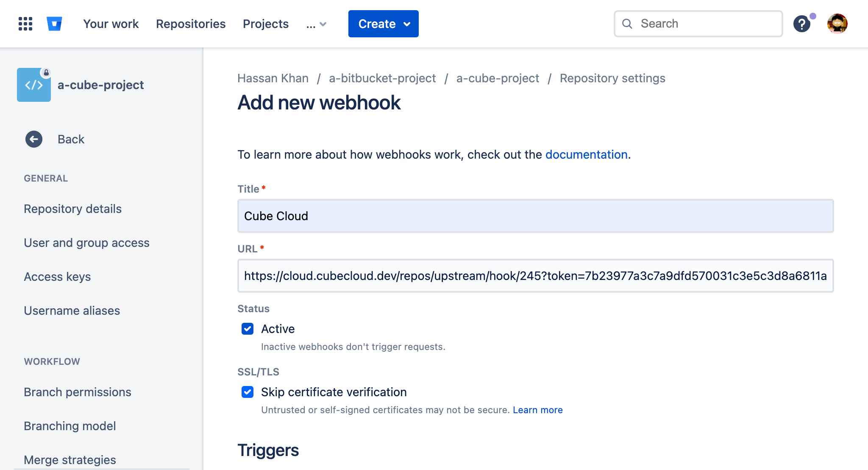The height and width of the screenshot is (470, 868).
Task: Click a-bitbucket-project breadcrumb link
Action: pos(382,78)
